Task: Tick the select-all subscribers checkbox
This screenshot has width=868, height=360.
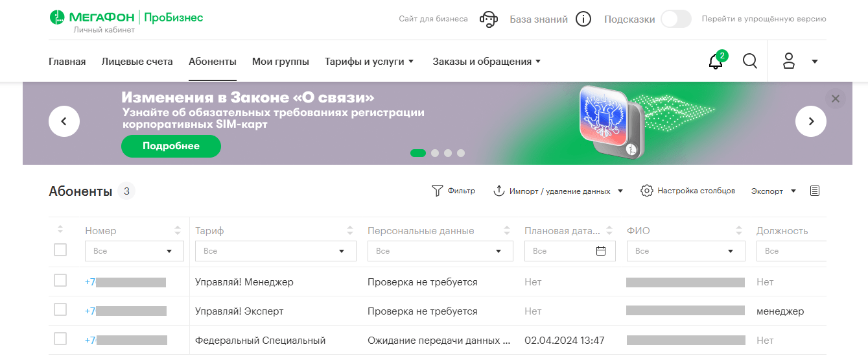Action: click(x=60, y=250)
